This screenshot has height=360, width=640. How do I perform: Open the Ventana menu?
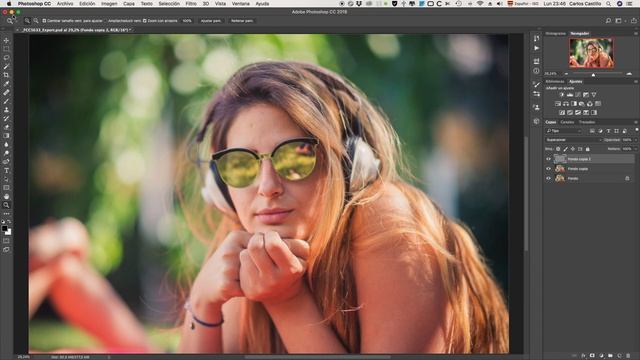click(x=241, y=4)
